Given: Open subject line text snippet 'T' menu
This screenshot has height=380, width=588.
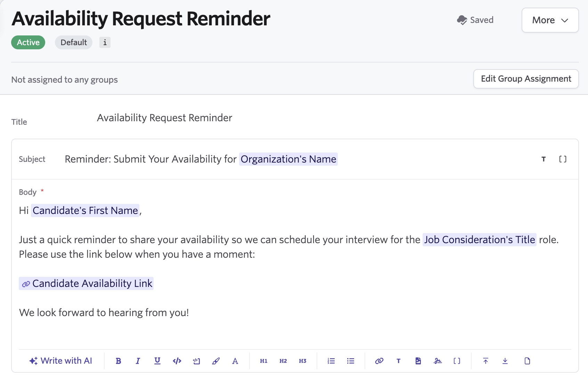Looking at the screenshot, I should [x=544, y=159].
